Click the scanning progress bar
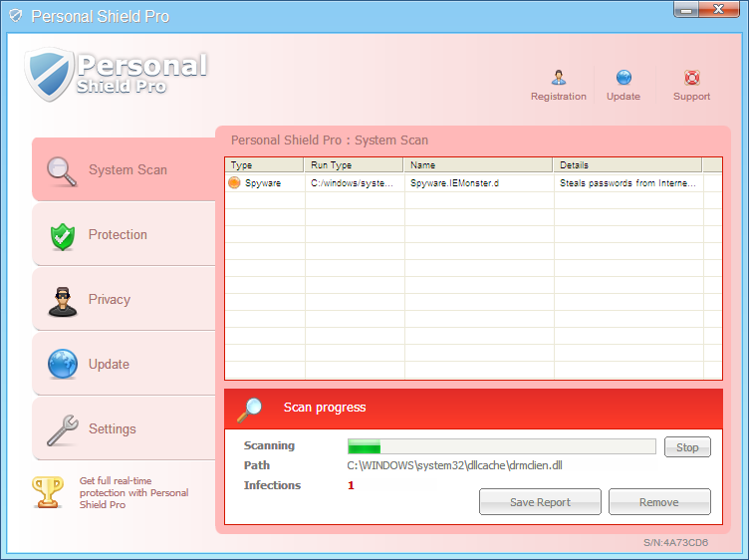 tap(502, 446)
